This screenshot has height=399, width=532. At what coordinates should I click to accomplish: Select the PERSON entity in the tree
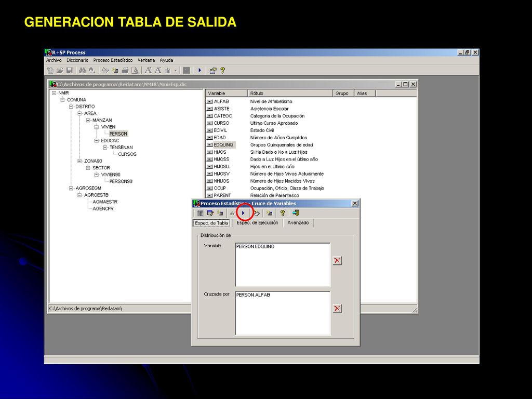click(x=118, y=134)
